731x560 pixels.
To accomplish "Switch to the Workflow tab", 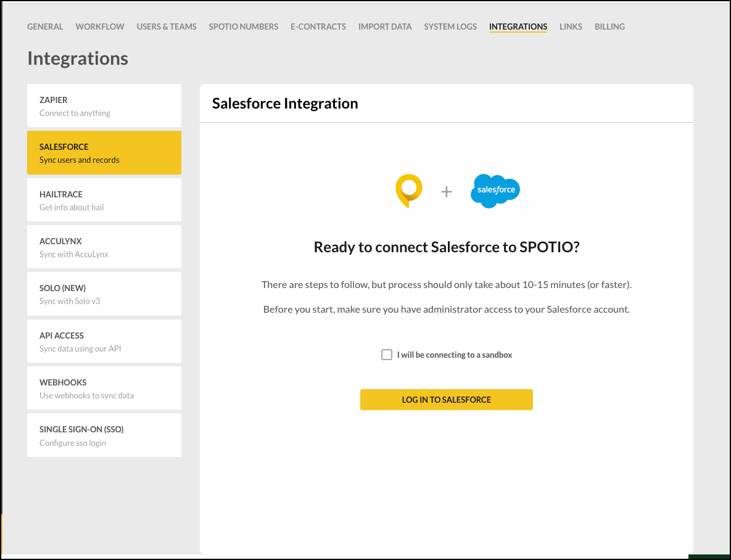I will tap(100, 27).
